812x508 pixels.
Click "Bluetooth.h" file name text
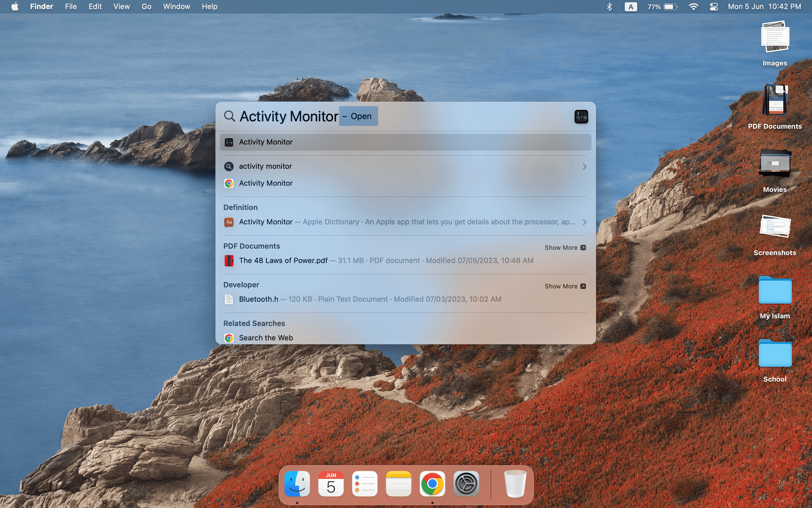pos(258,299)
